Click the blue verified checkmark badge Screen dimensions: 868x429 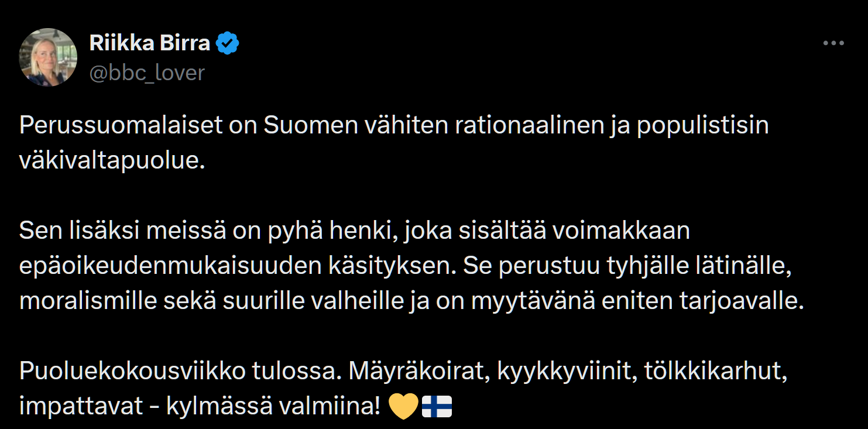(x=228, y=43)
